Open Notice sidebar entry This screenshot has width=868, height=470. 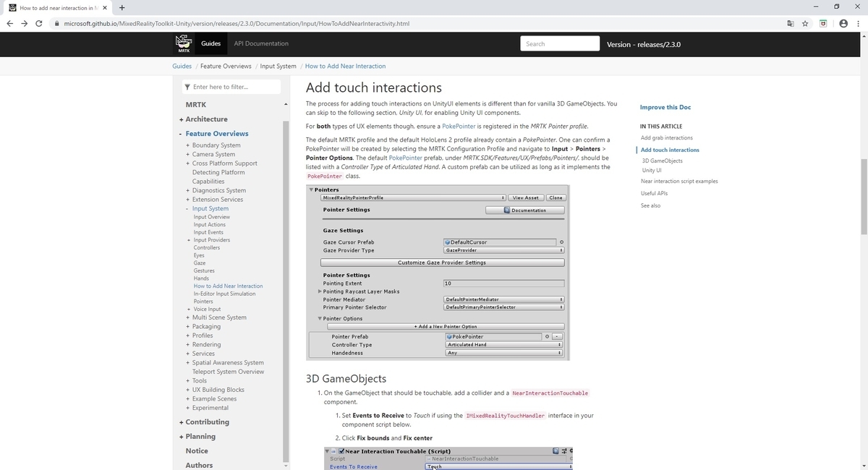[197, 451]
